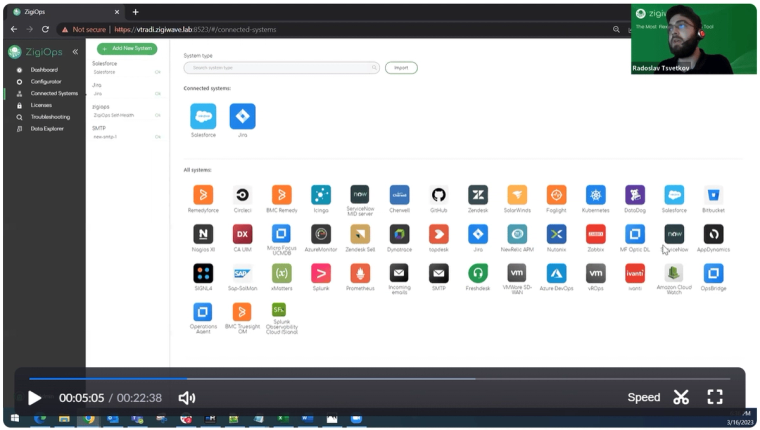Select the Foglight system icon
The image size is (760, 430).
pyautogui.click(x=556, y=195)
